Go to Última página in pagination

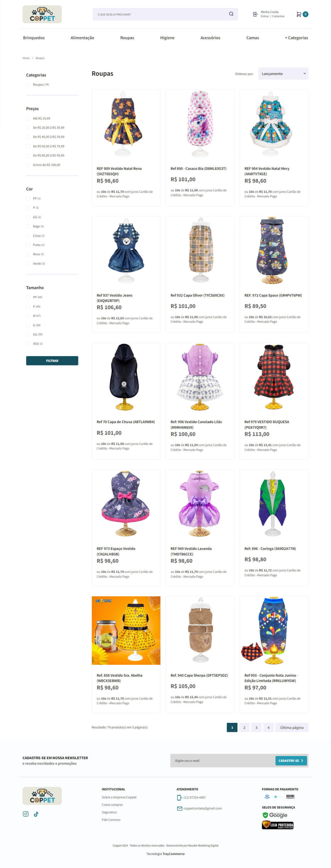292,727
